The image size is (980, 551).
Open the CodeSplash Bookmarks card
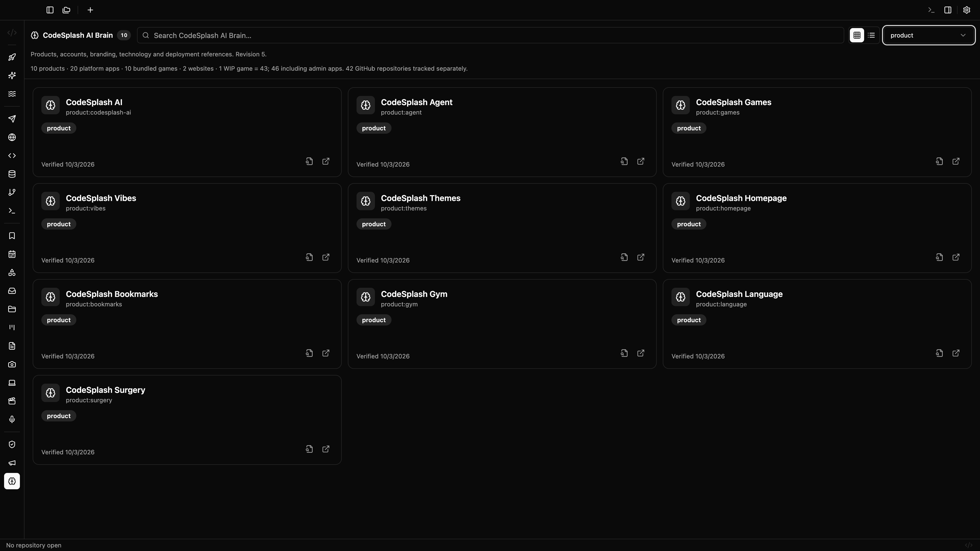[x=187, y=324]
